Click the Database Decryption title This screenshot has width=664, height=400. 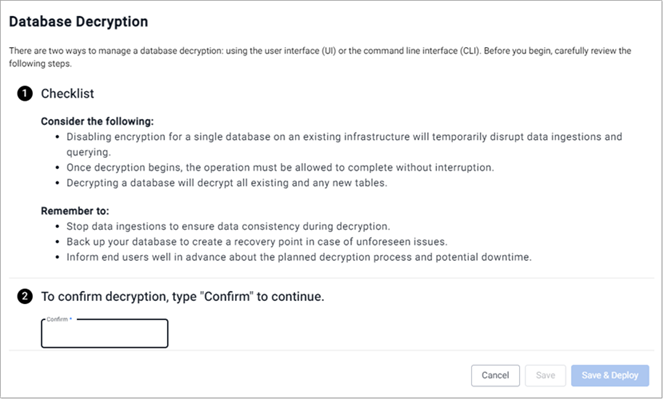coord(78,21)
